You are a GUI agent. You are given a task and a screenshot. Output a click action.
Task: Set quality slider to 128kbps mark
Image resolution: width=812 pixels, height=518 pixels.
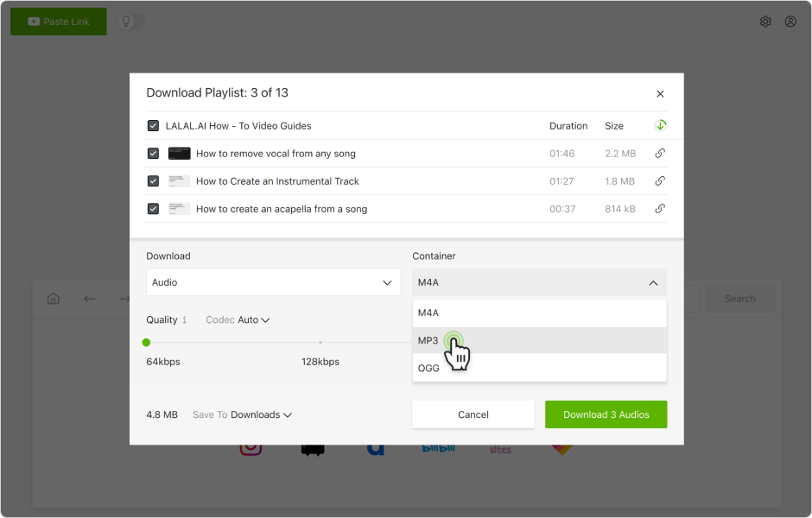click(320, 342)
